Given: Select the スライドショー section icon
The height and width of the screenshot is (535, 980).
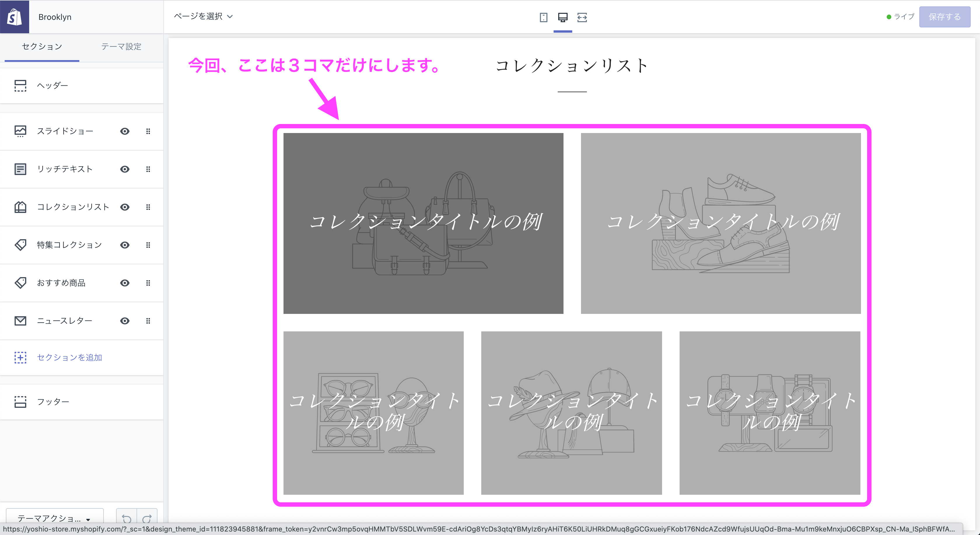Looking at the screenshot, I should click(x=20, y=131).
